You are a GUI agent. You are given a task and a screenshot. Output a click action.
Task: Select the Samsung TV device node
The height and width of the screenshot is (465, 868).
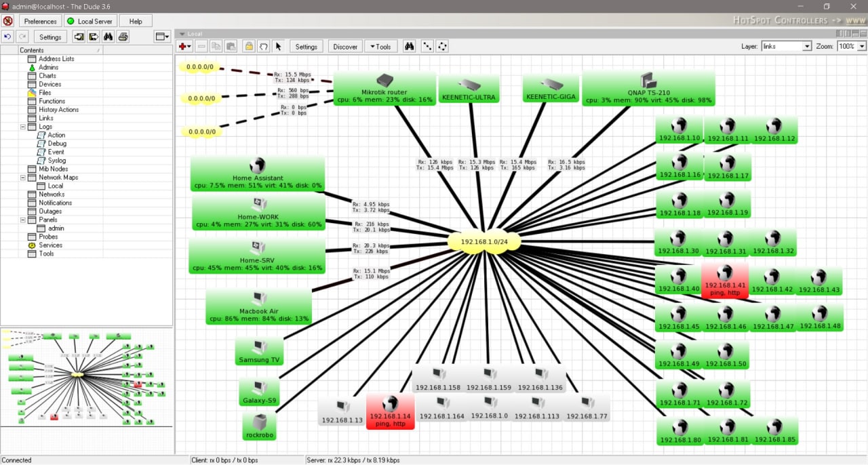[x=259, y=352]
